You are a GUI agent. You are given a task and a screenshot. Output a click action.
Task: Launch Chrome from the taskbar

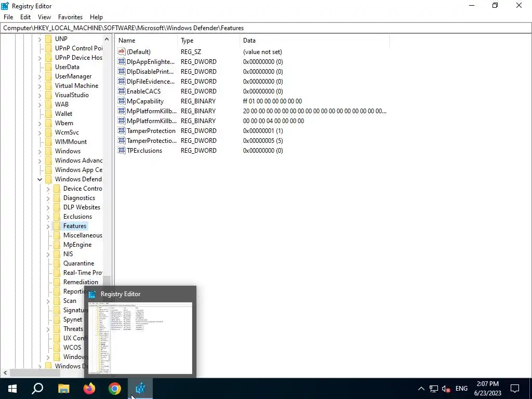tap(115, 389)
